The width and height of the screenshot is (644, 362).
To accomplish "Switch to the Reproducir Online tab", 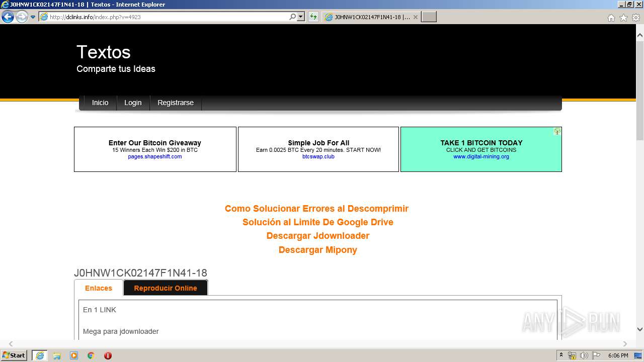I will (166, 288).
